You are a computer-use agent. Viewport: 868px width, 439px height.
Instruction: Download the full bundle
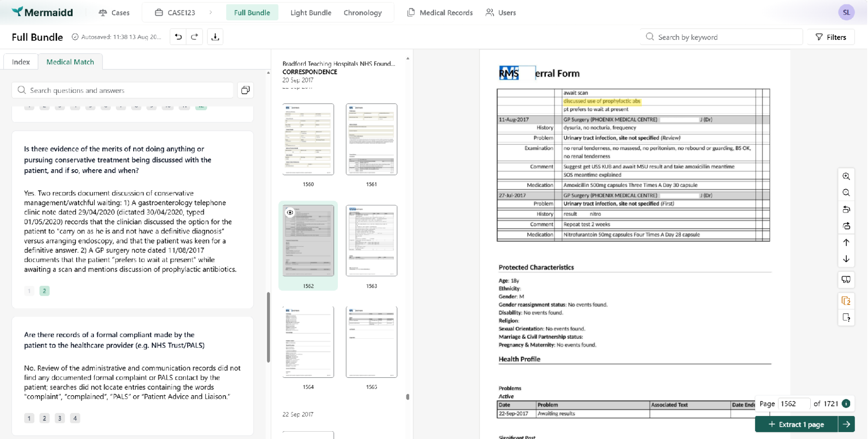click(x=215, y=37)
